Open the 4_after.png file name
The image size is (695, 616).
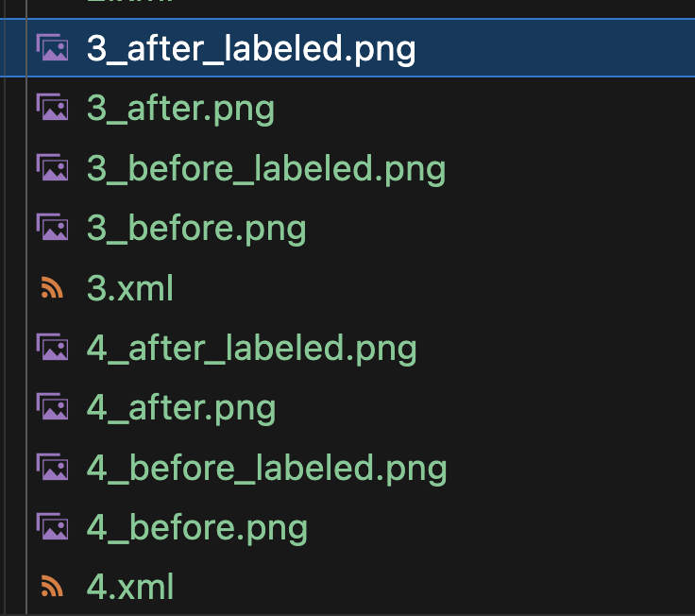tap(181, 408)
